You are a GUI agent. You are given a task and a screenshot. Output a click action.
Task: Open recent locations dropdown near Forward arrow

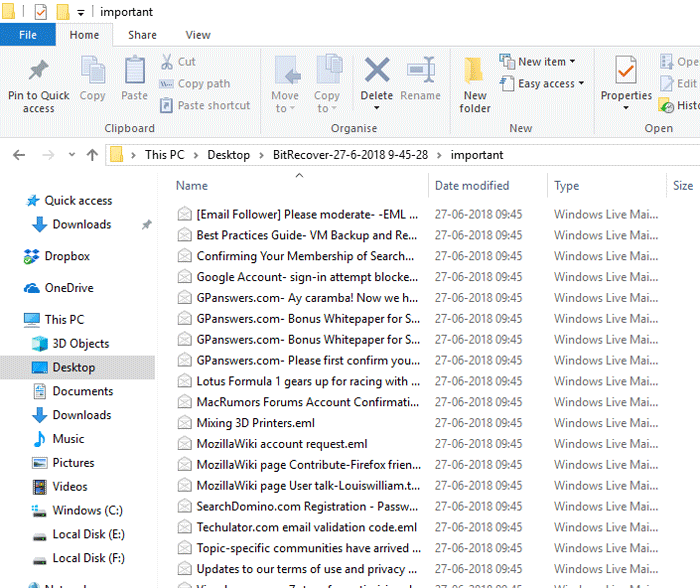coord(71,155)
